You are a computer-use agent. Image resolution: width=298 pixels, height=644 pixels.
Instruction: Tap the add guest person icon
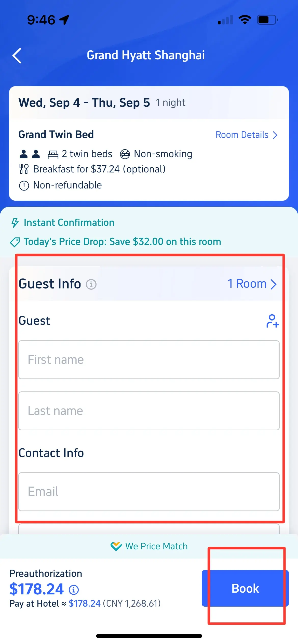click(x=272, y=321)
